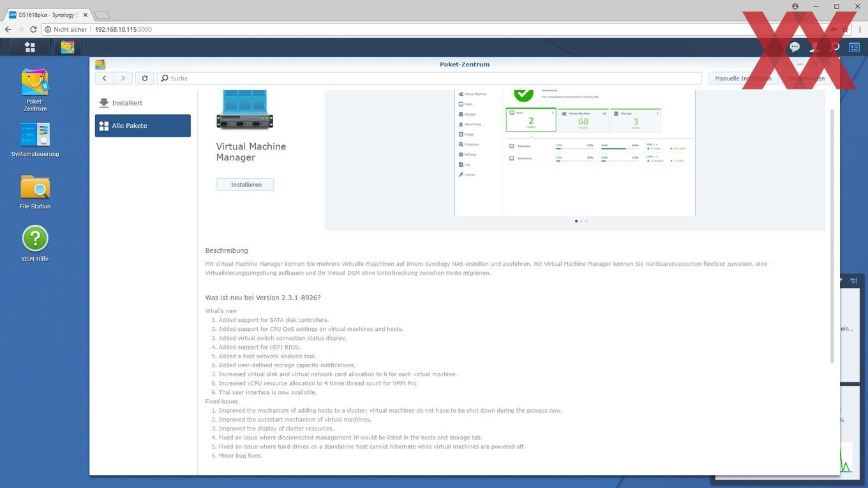868x488 pixels.
Task: Click the 'Fixed issues' label
Action: click(221, 401)
